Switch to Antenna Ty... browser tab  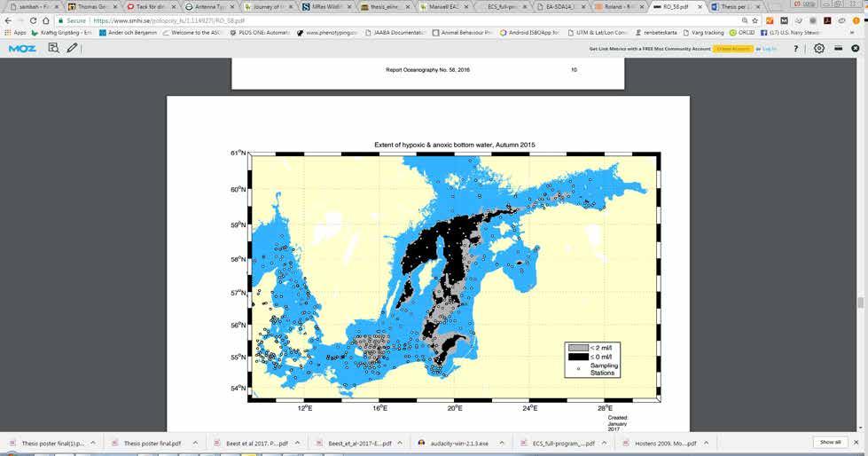[x=207, y=6]
